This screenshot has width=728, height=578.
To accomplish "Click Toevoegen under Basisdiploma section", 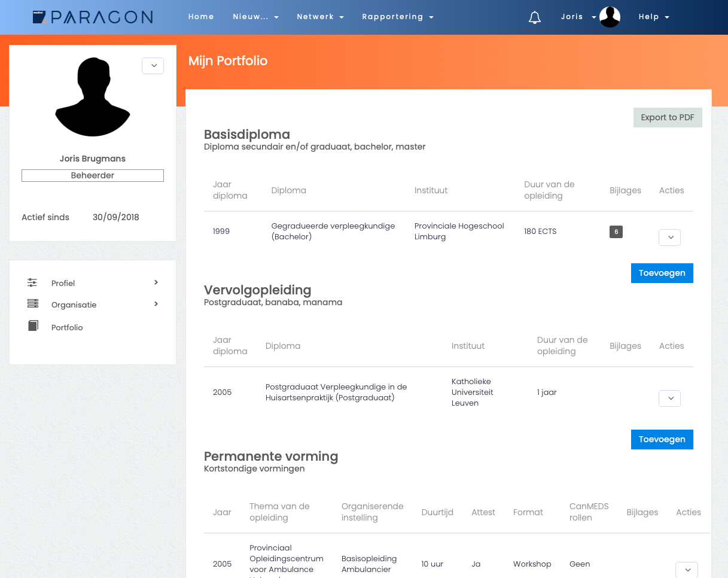I will click(662, 273).
